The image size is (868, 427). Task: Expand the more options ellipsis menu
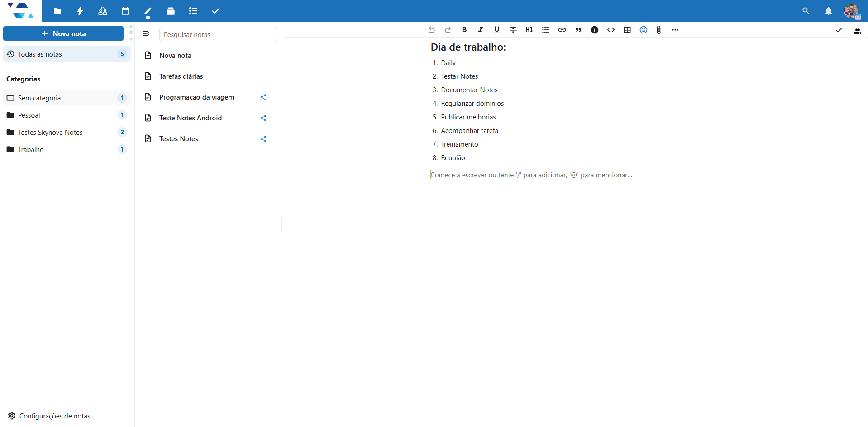pos(675,30)
